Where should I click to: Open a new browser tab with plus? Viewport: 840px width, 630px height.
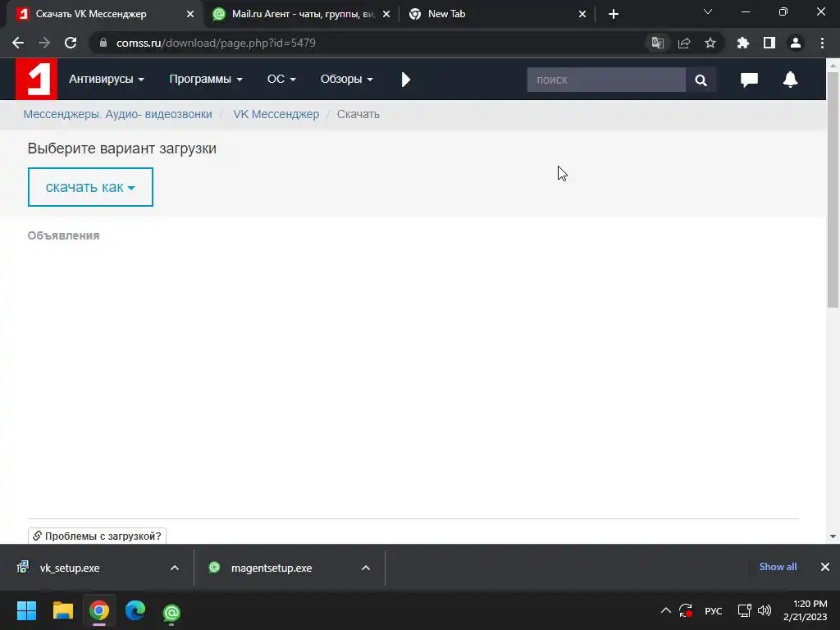(x=614, y=14)
